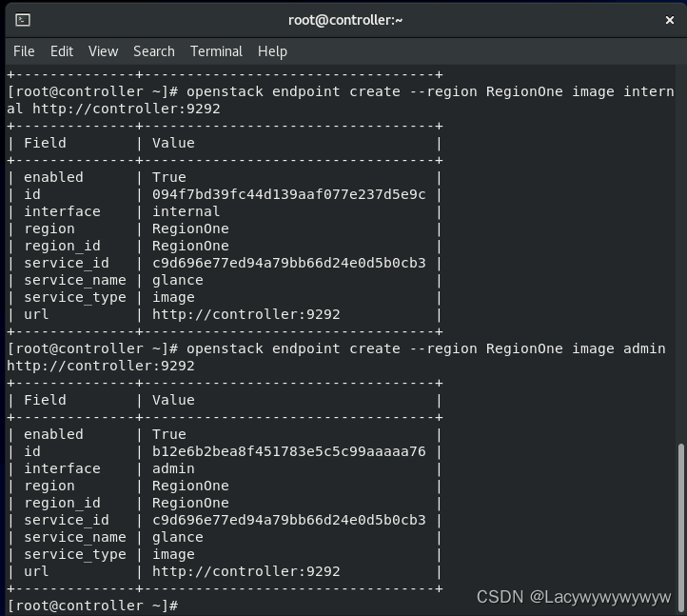The height and width of the screenshot is (616, 687).
Task: Click the 'url' field label in the first table
Action: (36, 314)
